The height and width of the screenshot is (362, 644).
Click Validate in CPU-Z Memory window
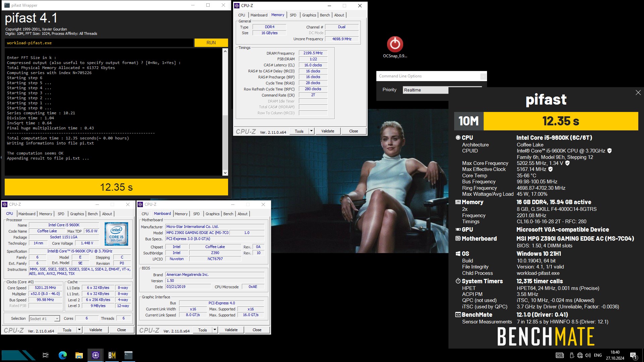(x=328, y=131)
